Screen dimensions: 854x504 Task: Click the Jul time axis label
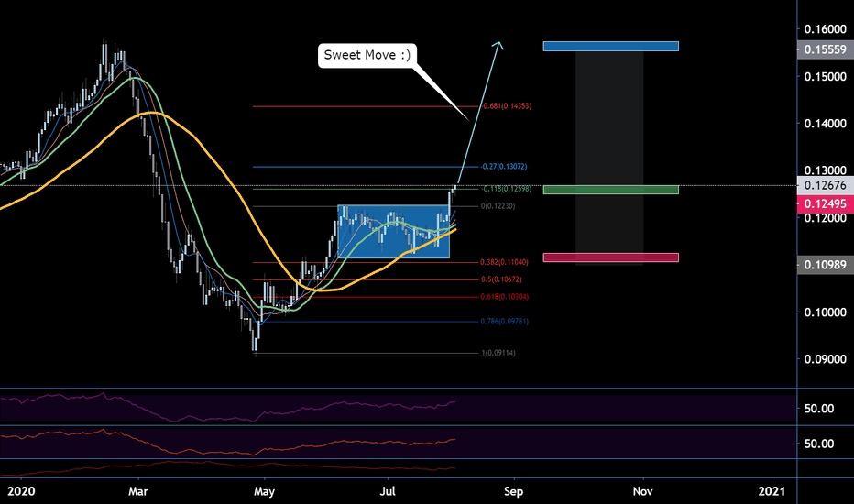coord(388,491)
